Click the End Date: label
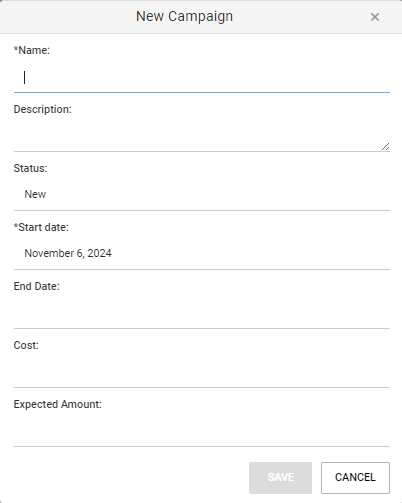 [x=37, y=286]
